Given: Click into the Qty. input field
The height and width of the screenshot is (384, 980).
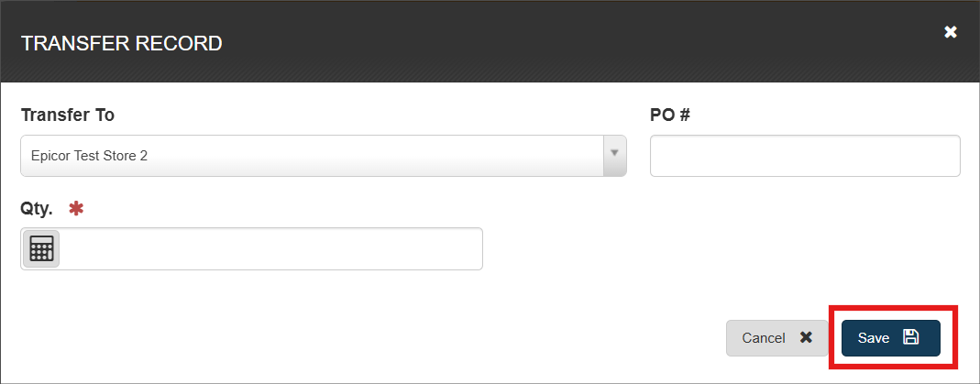Looking at the screenshot, I should tap(270, 249).
